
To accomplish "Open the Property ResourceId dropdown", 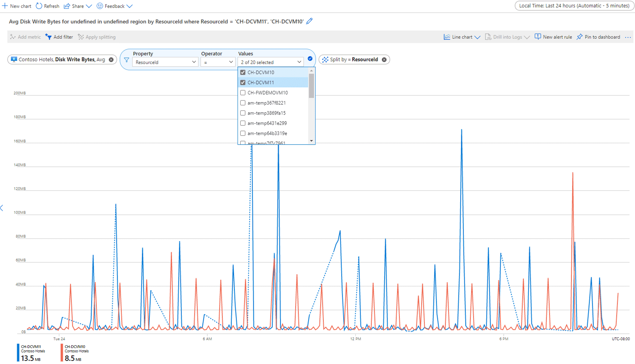I will coord(165,62).
